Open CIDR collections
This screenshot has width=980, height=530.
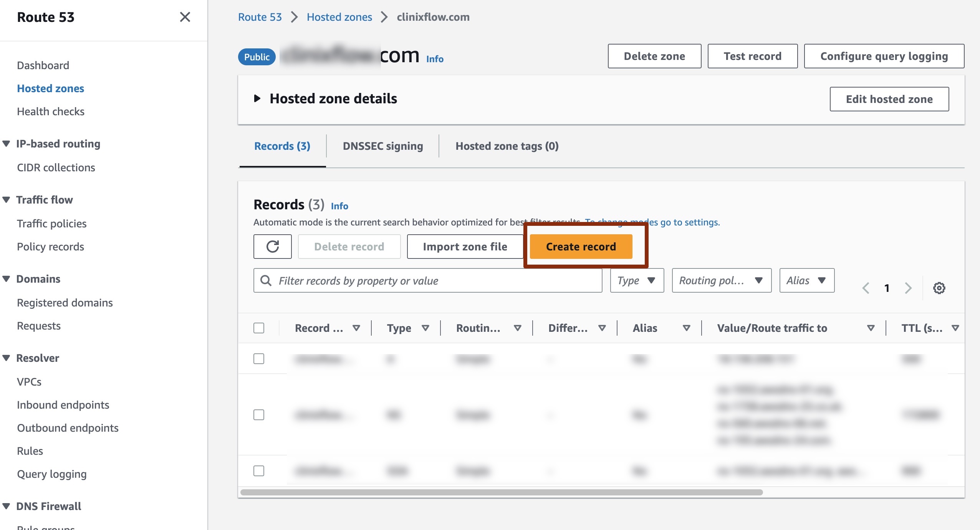click(56, 167)
